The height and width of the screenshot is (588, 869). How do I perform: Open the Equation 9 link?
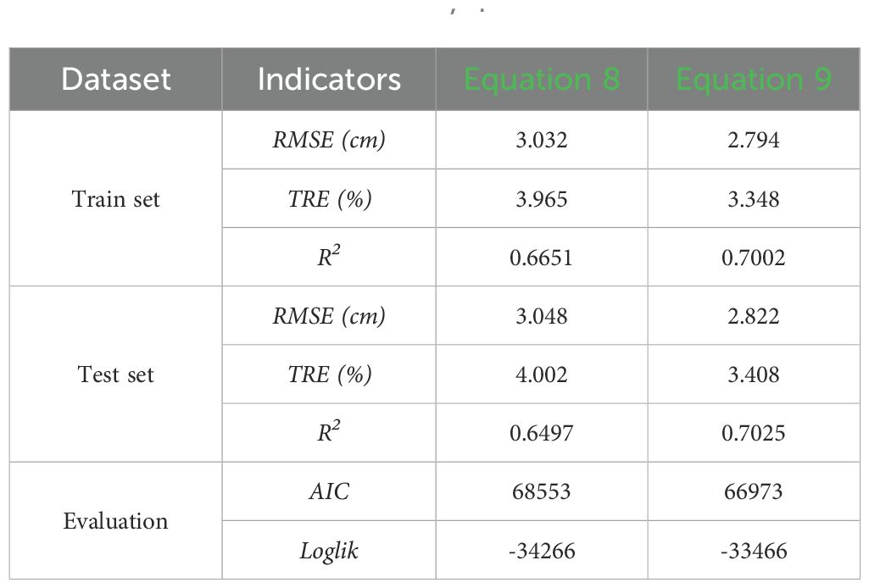(x=753, y=80)
